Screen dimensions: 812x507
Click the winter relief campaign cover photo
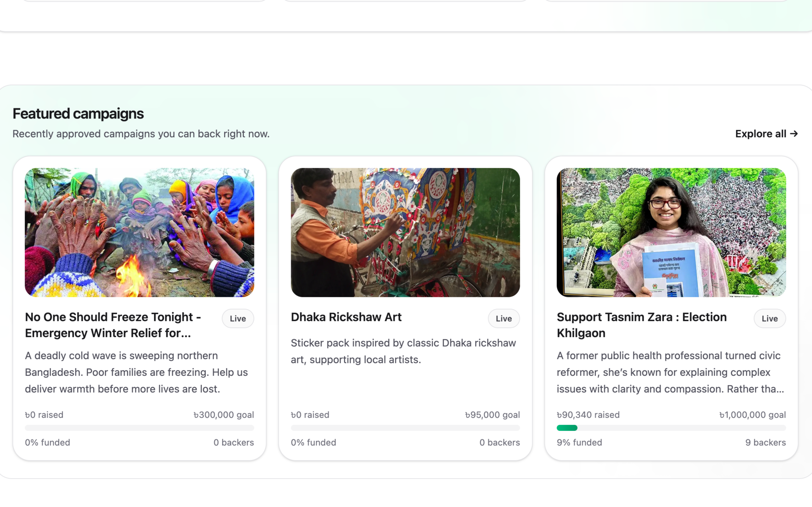[x=139, y=233]
